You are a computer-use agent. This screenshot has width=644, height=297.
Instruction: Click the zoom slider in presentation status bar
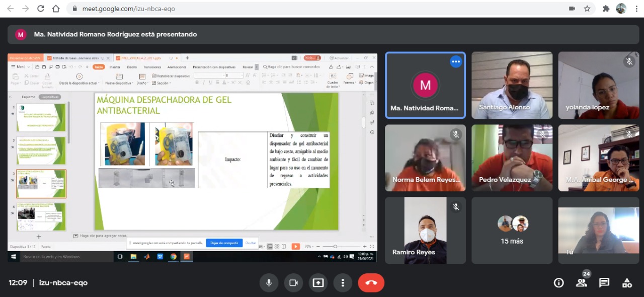pos(335,247)
